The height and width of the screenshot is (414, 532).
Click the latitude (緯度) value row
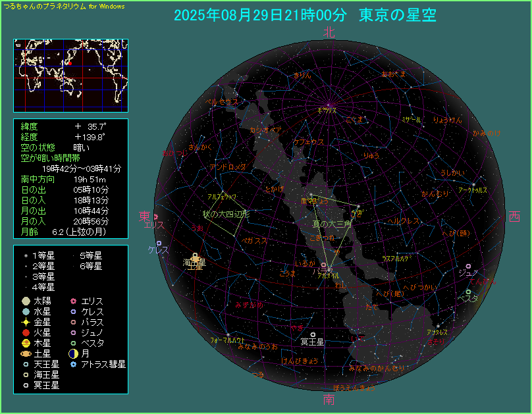tap(70, 126)
